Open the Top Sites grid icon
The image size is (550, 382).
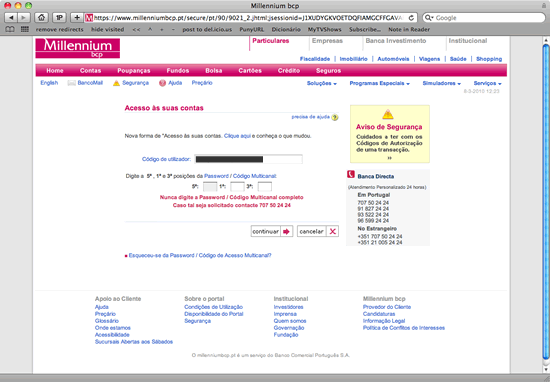pyautogui.click(x=25, y=29)
